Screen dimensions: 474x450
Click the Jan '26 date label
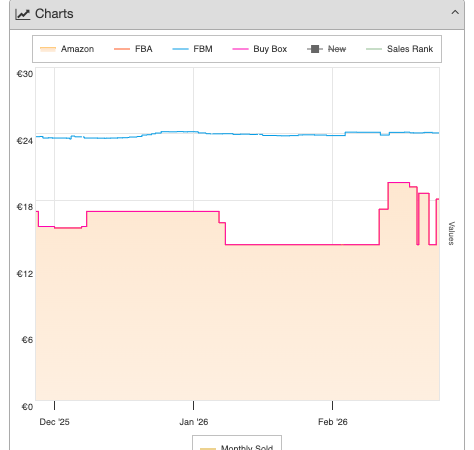pos(194,422)
